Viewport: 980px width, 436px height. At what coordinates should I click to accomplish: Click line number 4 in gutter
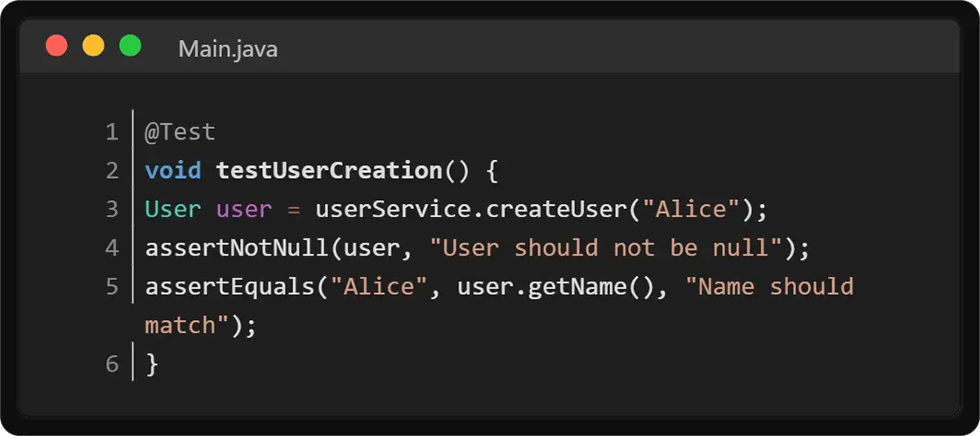[x=112, y=247]
